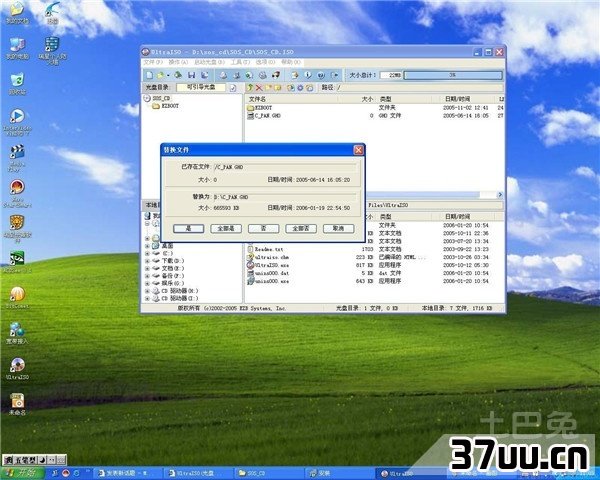Click the New file toolbar icon in UltraISO

[150, 75]
